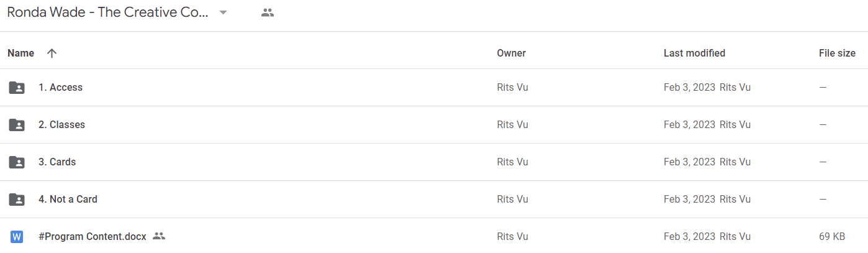Screen dimensions: 868x253
Task: Click the shared folder icon for 1. Access
Action: click(x=17, y=88)
